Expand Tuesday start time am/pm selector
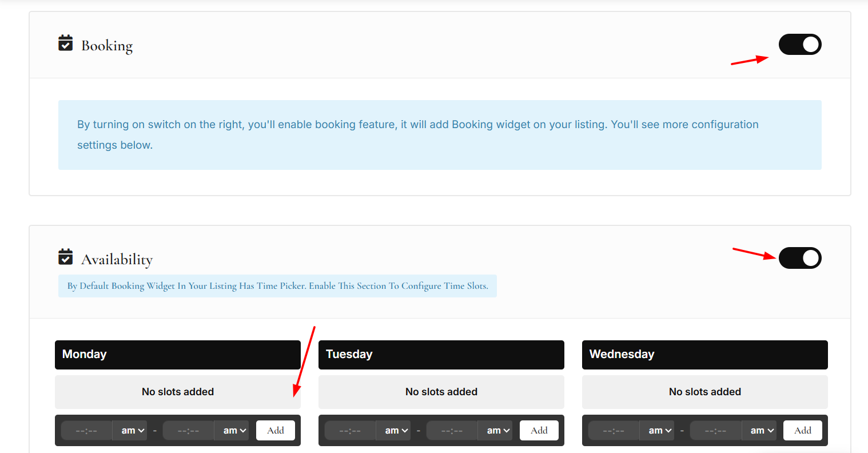The width and height of the screenshot is (868, 453). [x=396, y=431]
